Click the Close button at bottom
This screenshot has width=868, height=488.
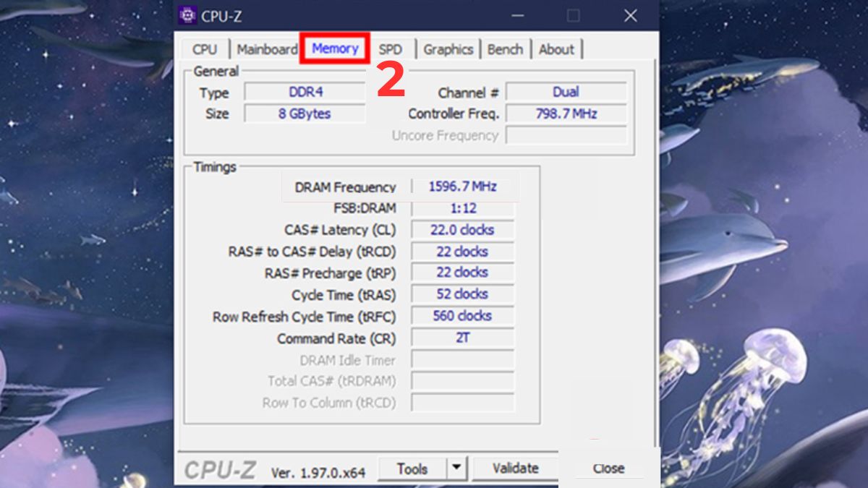point(608,468)
